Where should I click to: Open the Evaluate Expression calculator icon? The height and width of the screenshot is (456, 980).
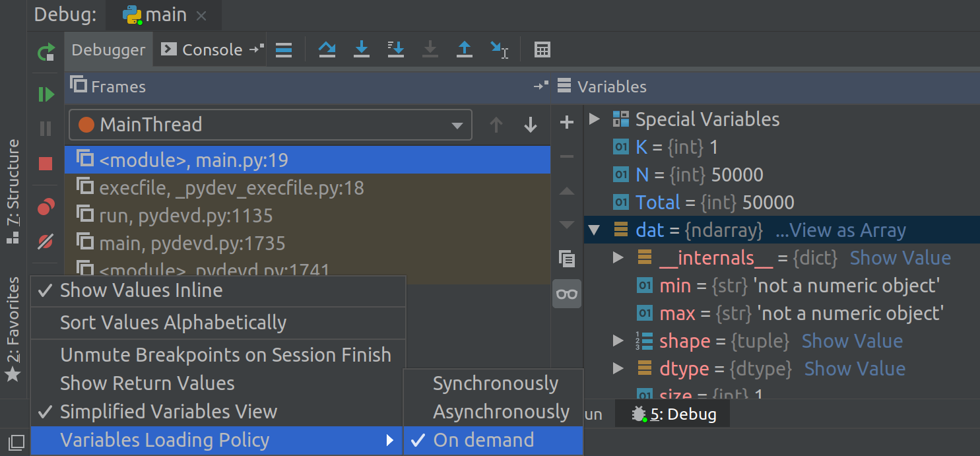click(x=542, y=49)
